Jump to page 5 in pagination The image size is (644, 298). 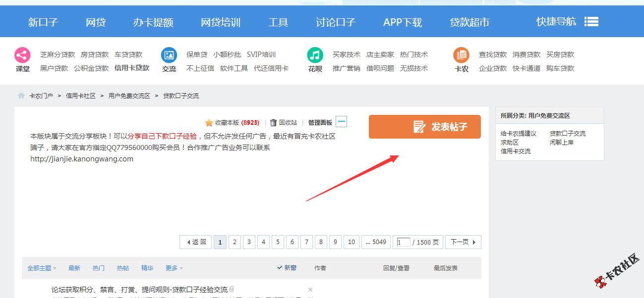coord(278,242)
